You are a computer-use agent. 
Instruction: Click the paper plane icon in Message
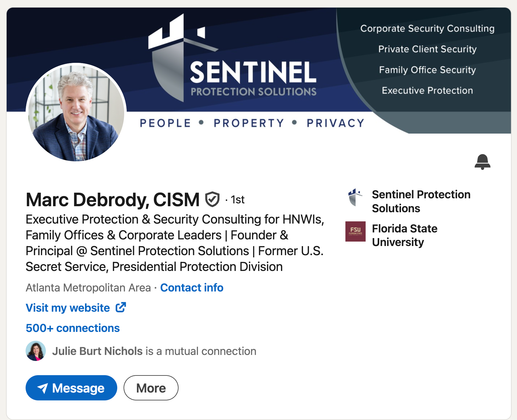[x=43, y=388]
